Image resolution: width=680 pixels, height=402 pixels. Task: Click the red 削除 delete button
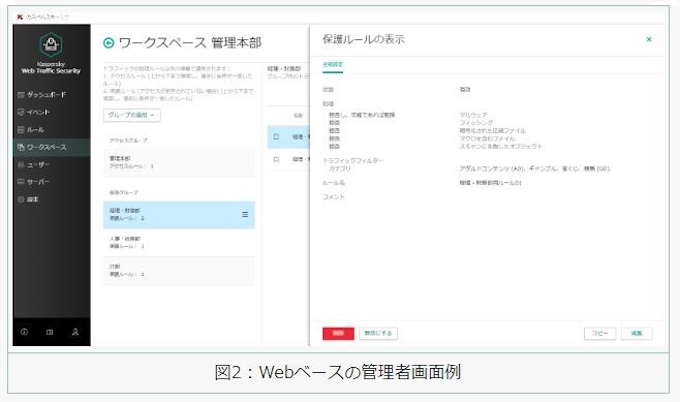click(x=338, y=332)
